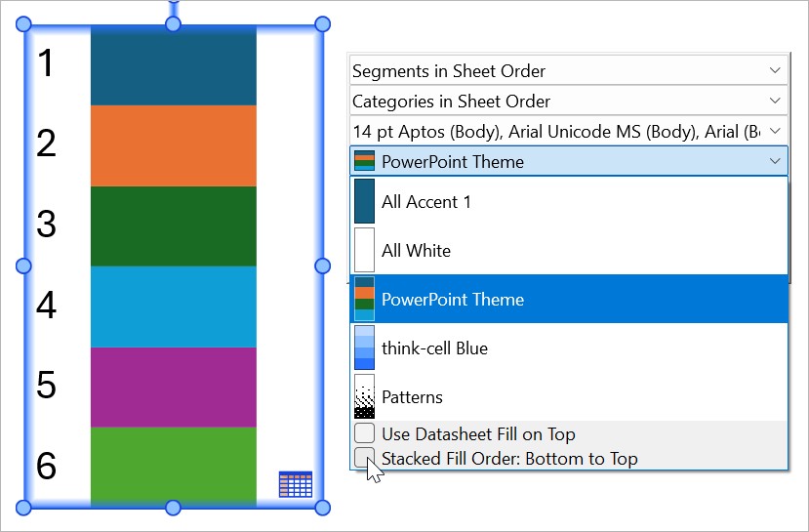The image size is (809, 532).
Task: Click the All White swatch icon
Action: pyautogui.click(x=364, y=250)
